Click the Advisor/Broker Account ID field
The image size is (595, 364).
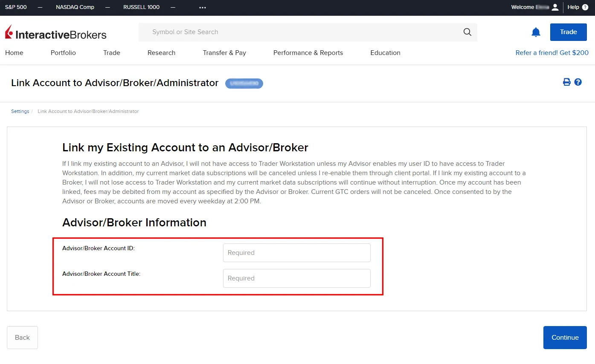pos(297,253)
